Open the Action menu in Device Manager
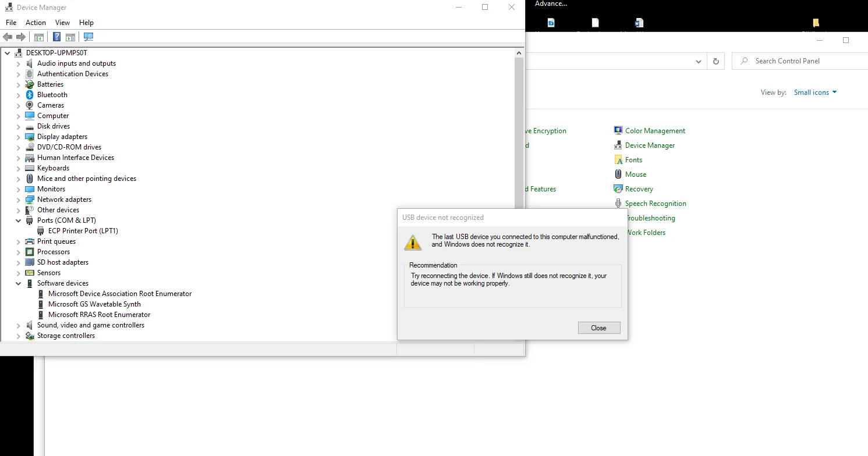The image size is (868, 456). coord(36,23)
